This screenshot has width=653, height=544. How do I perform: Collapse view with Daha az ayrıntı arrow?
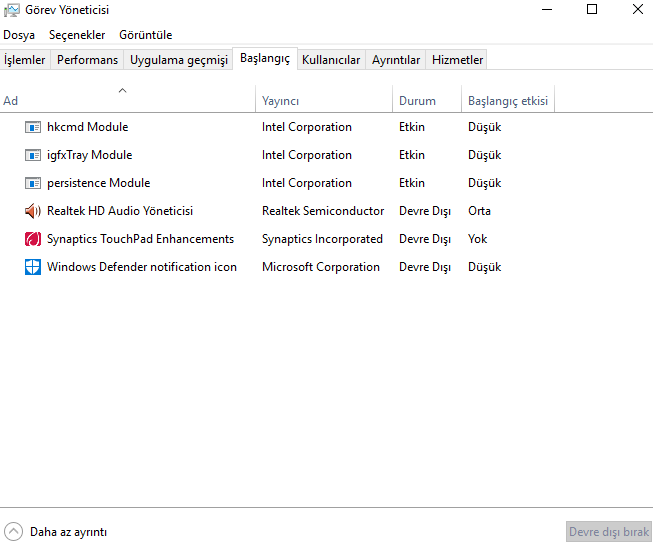(13, 532)
